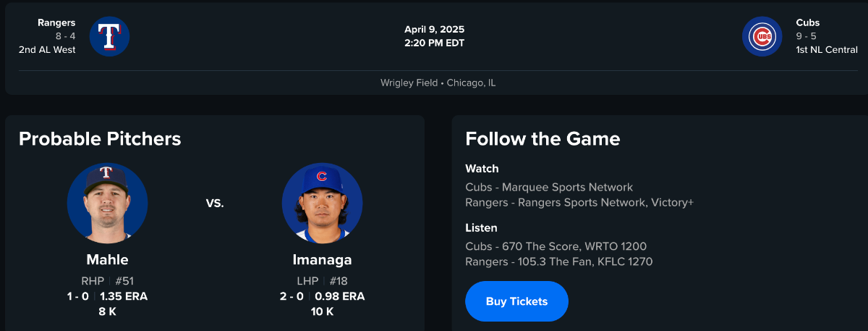Click the Texas Rangers team logo
Image resolution: width=868 pixels, height=331 pixels.
pos(109,36)
